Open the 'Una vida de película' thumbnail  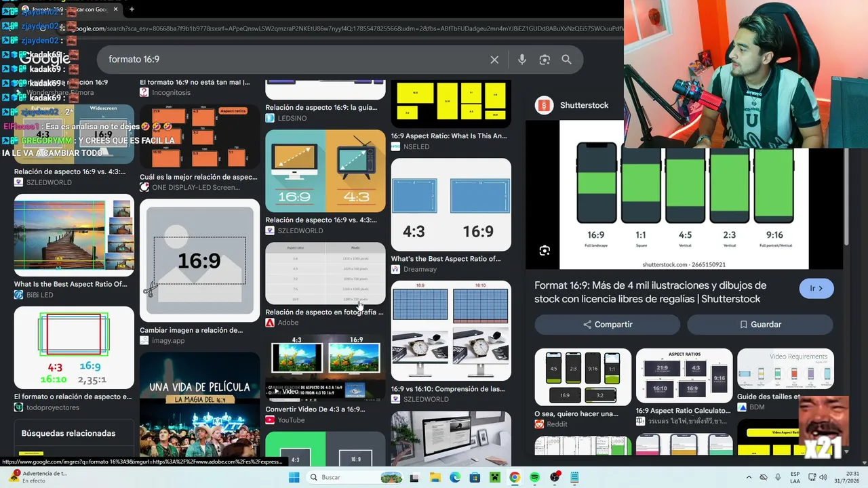(199, 404)
